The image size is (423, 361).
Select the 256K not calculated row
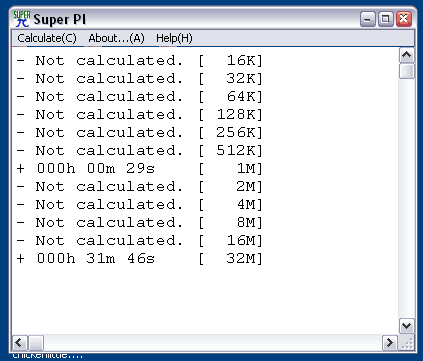tap(140, 133)
